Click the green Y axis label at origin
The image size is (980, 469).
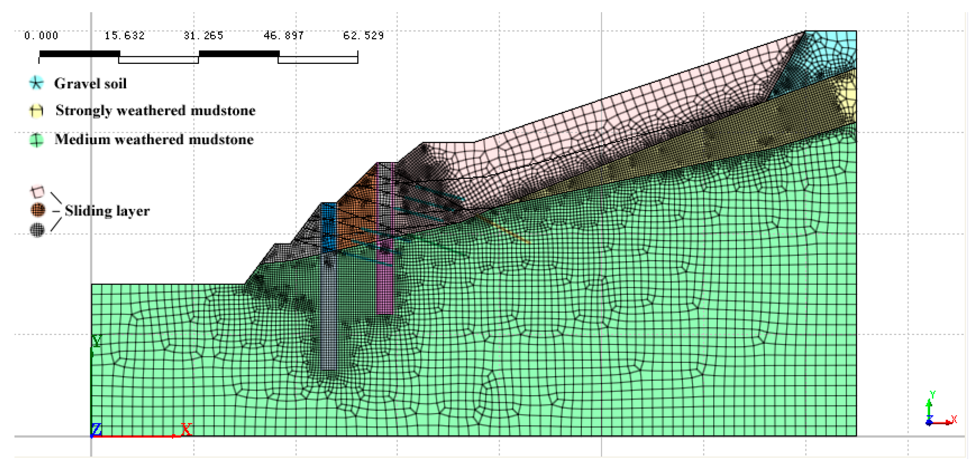96,341
